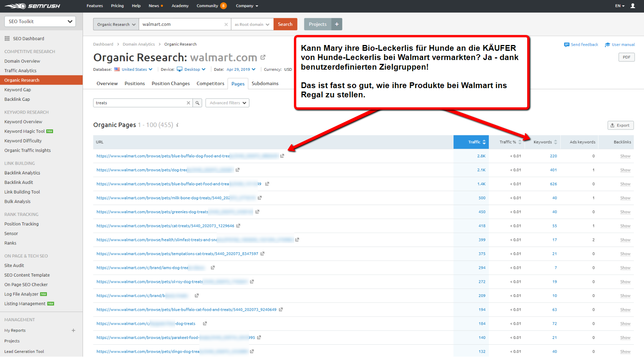Sort by the Traffic % column

pyautogui.click(x=510, y=142)
